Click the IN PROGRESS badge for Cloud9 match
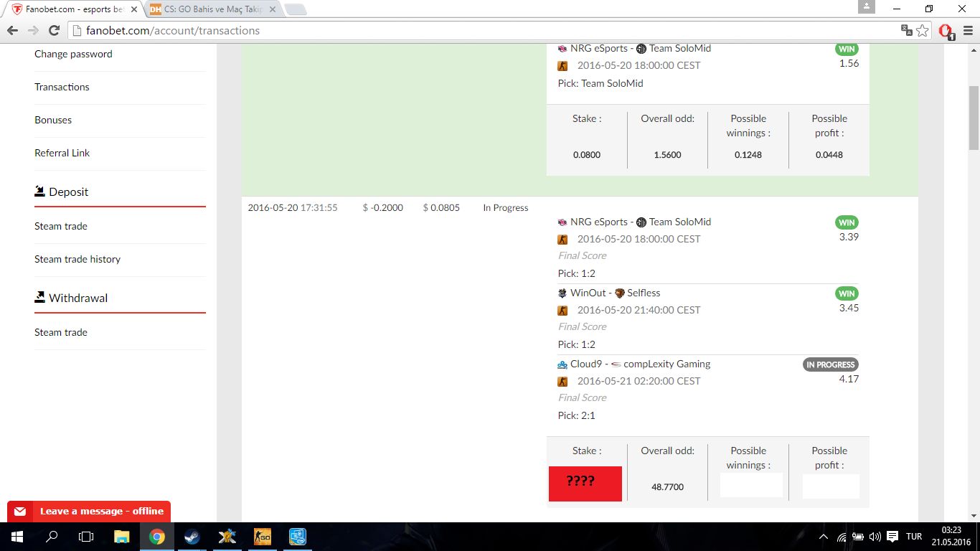This screenshot has width=980, height=551. pos(831,364)
